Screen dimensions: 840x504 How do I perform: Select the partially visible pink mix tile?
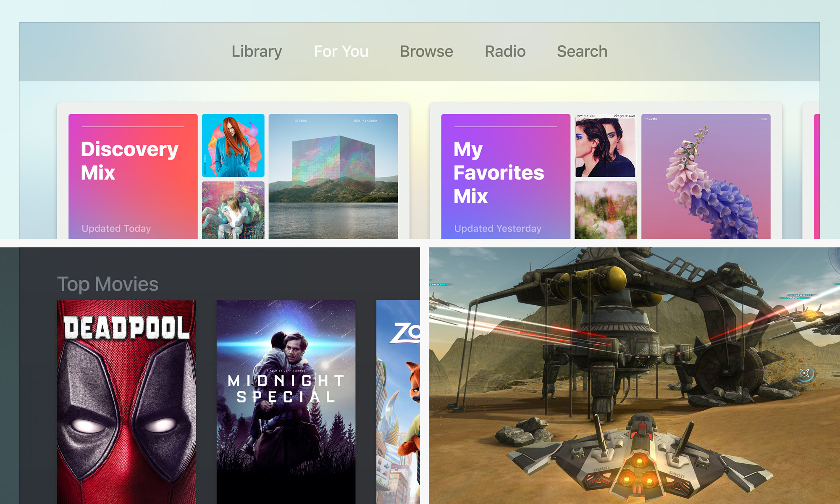817,176
